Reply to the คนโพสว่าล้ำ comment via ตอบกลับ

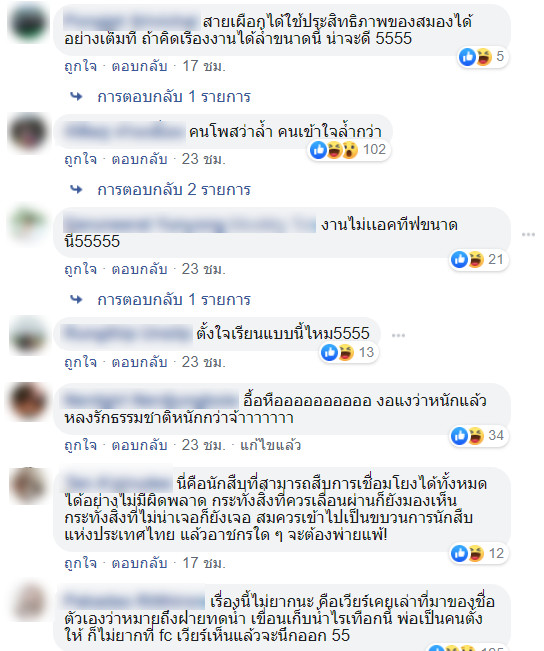[x=139, y=159]
